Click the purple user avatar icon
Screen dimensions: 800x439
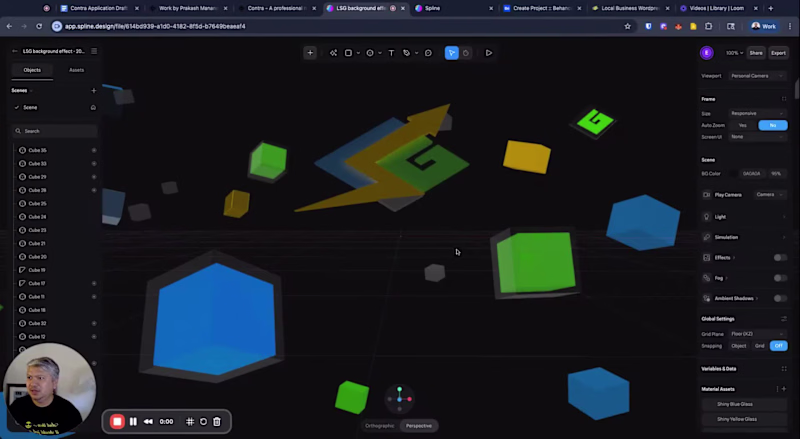click(707, 53)
